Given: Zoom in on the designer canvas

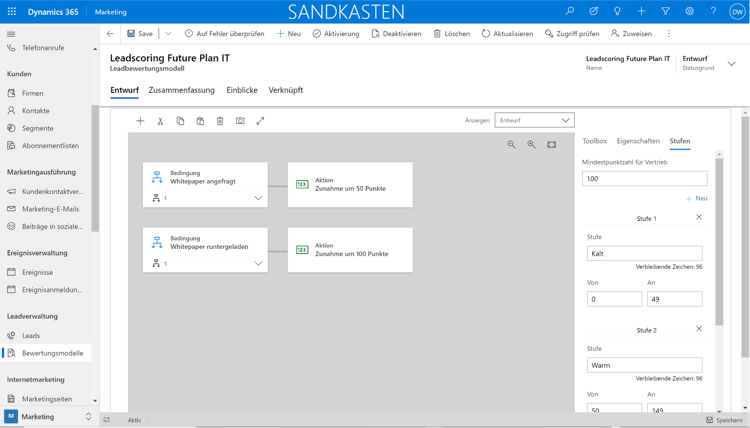Looking at the screenshot, I should 531,145.
